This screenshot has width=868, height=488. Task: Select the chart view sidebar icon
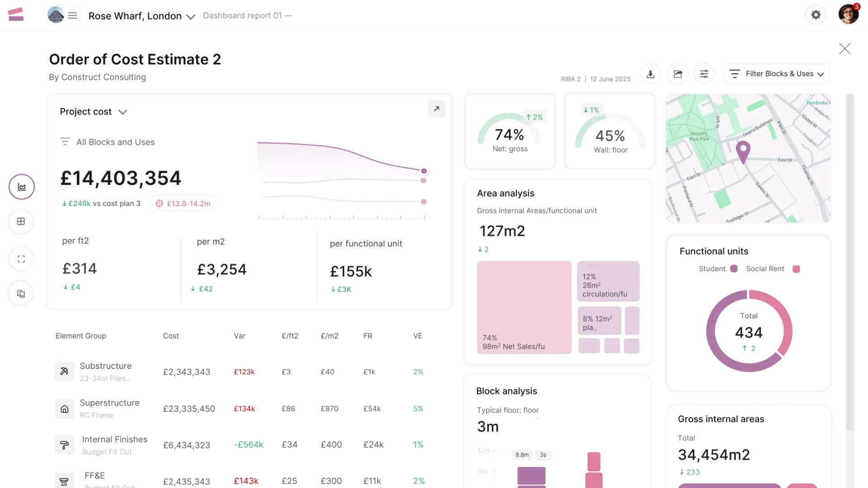(x=22, y=187)
